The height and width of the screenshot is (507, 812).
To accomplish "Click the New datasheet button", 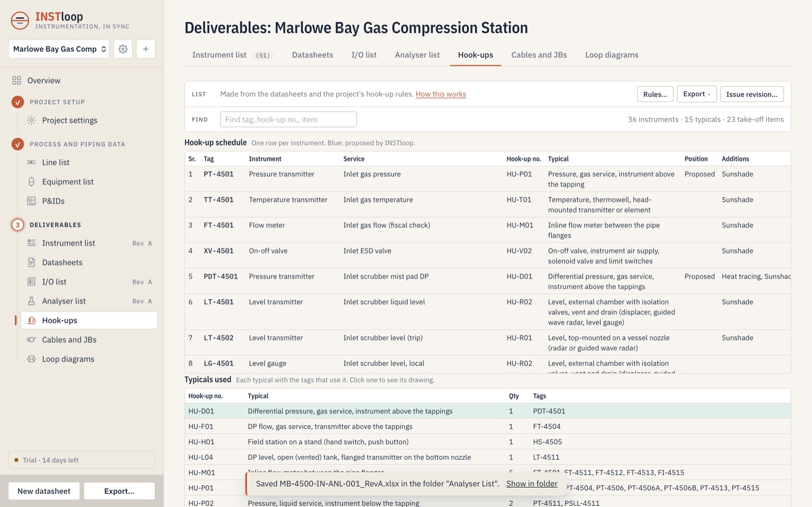I will 44,491.
